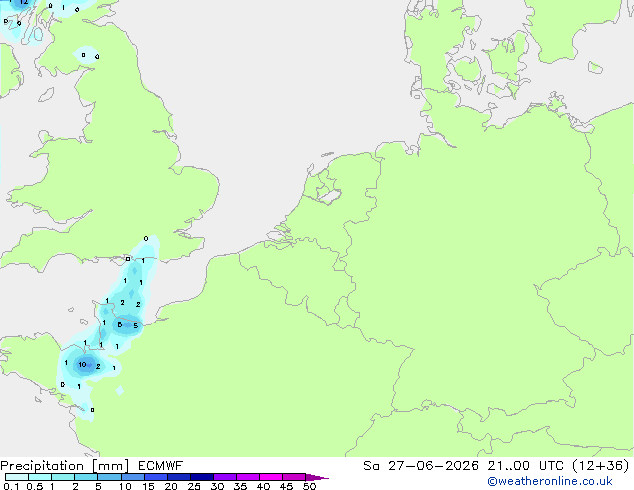Click the 10–15 mm legend color swatch
The width and height of the screenshot is (634, 490).
pyautogui.click(x=133, y=477)
